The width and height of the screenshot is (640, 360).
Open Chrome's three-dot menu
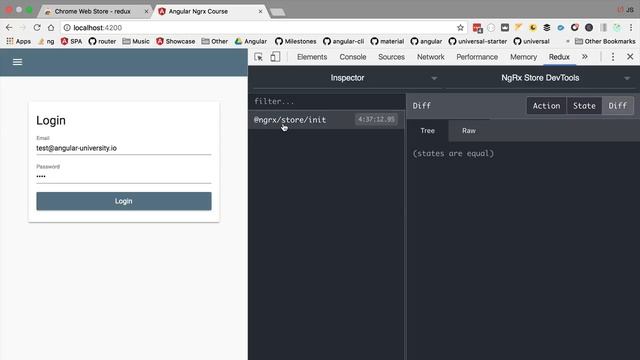(631, 28)
